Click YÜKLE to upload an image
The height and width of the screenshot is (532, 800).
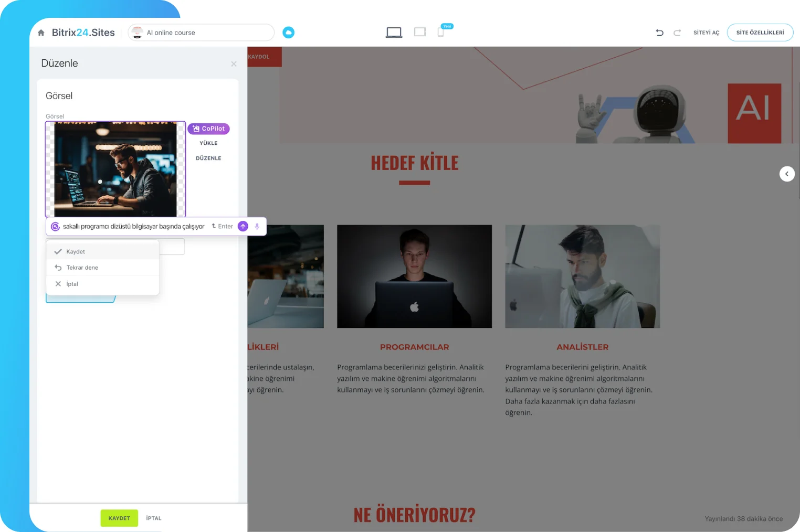click(x=208, y=143)
